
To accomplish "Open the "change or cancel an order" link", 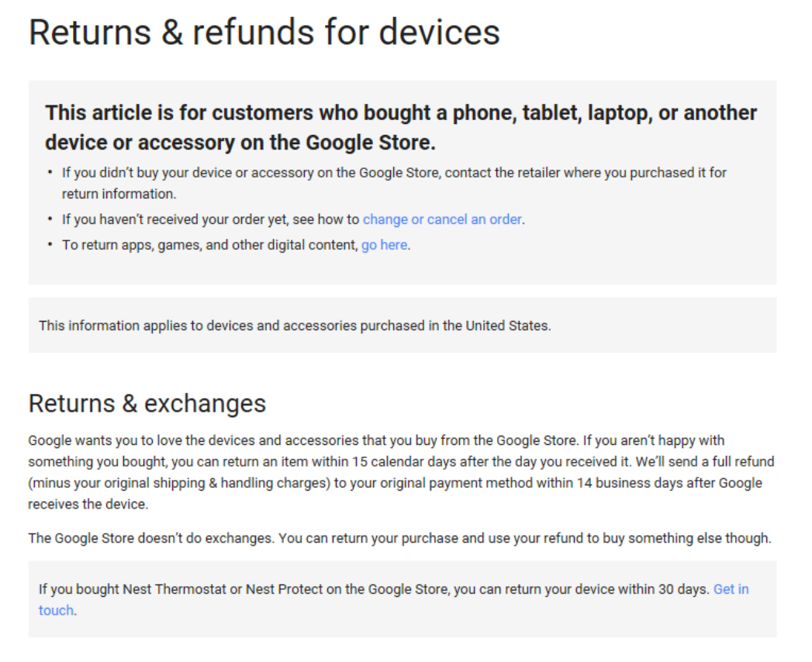I will pos(442,219).
